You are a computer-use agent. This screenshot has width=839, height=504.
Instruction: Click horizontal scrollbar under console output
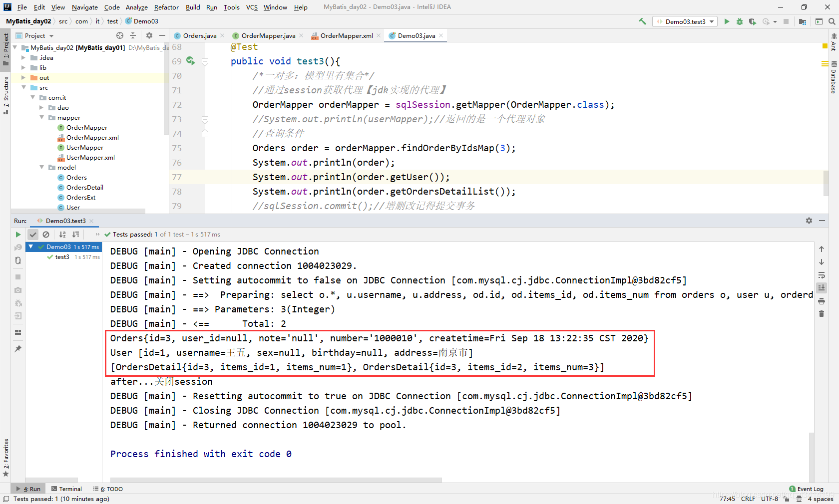point(276,480)
